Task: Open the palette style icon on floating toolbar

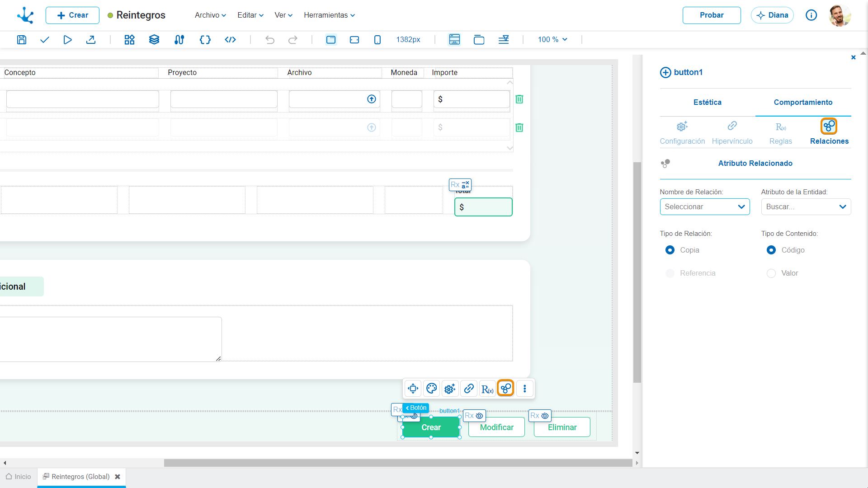Action: pyautogui.click(x=431, y=389)
